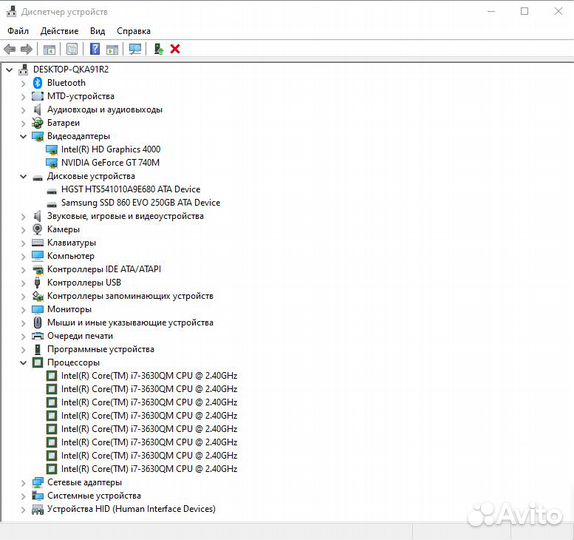
Task: Click the Камеры webcam icon
Action: pos(37,229)
